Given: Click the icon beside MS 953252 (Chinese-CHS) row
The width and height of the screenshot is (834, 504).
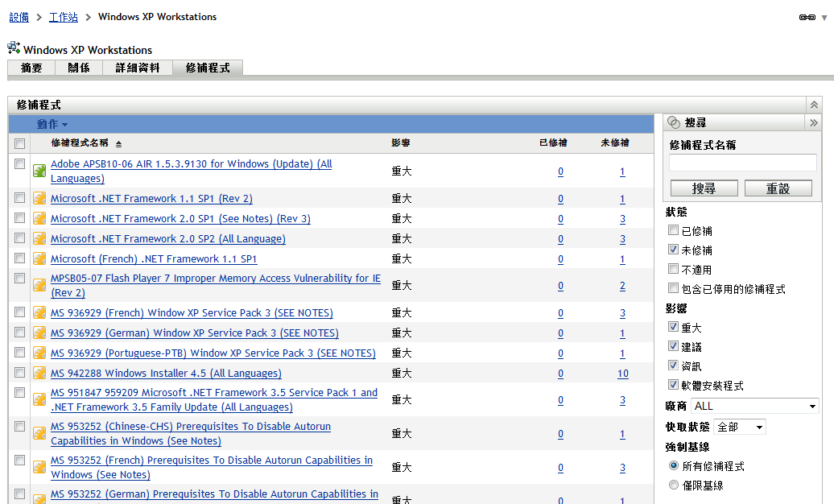Looking at the screenshot, I should [x=39, y=434].
